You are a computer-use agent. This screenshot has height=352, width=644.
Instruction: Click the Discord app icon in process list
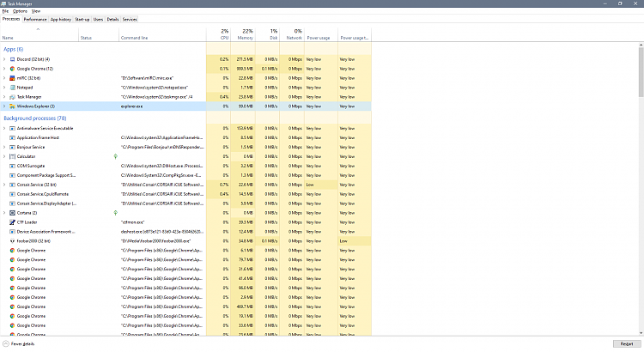[x=12, y=59]
